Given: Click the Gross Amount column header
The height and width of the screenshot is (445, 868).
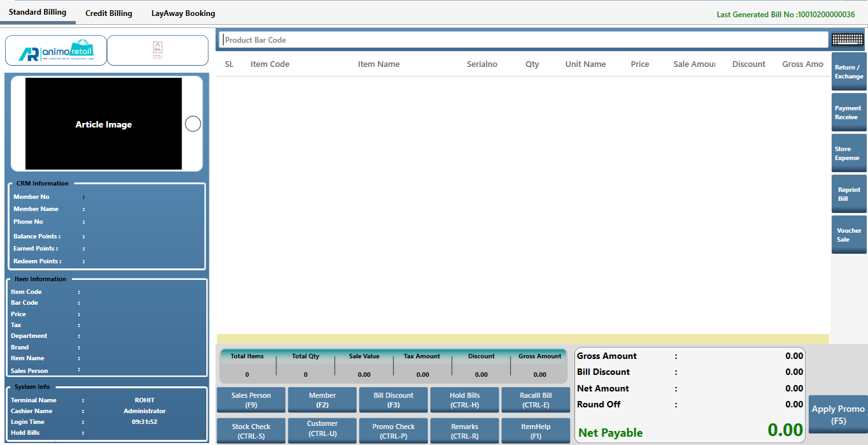Looking at the screenshot, I should [803, 64].
